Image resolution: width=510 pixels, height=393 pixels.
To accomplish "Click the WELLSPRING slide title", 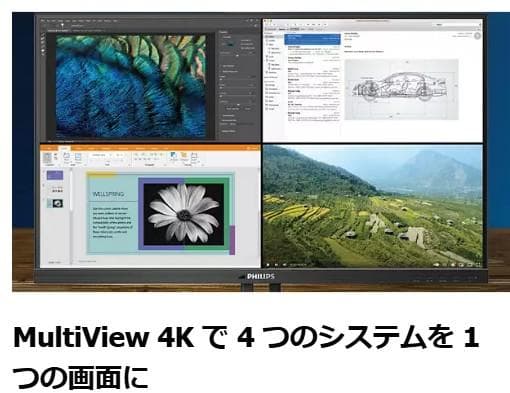I will click(108, 194).
